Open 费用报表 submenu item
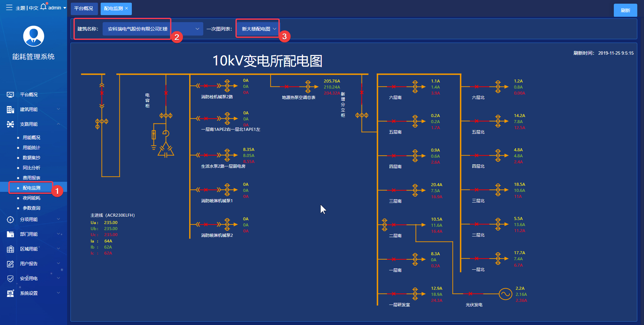 coord(32,178)
